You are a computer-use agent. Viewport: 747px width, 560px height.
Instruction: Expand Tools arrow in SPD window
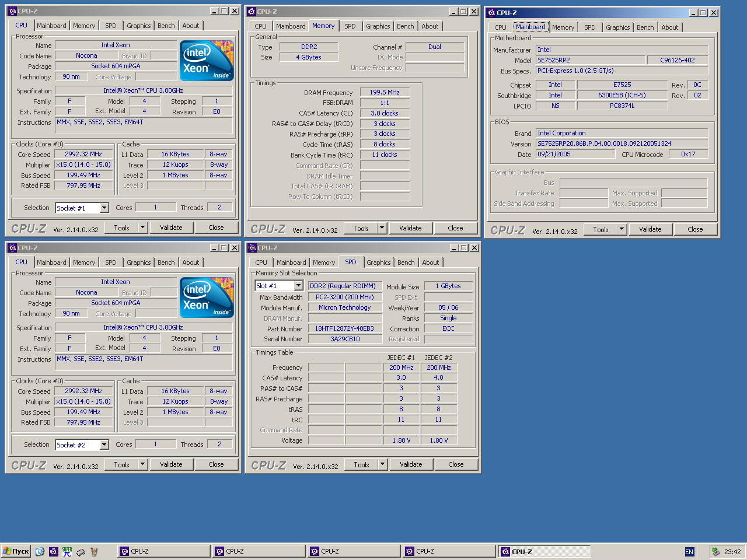tap(383, 464)
